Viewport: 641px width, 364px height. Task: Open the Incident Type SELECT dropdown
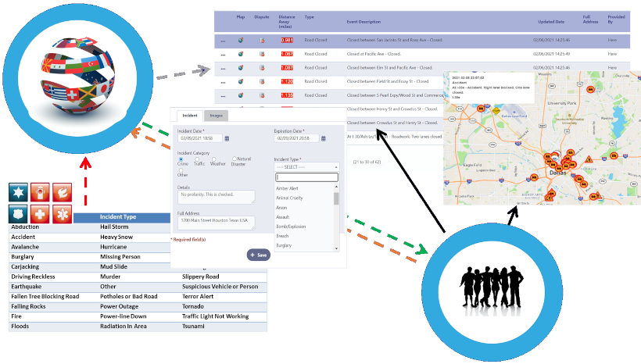(306, 167)
